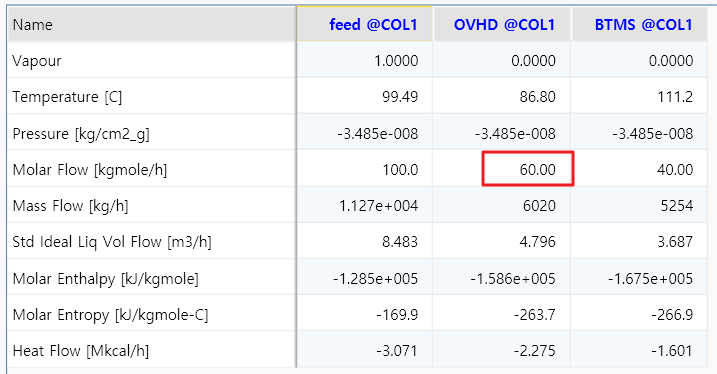Select OVHD temperature cell 86.80
Screen dimensions: 717x374
(502, 96)
